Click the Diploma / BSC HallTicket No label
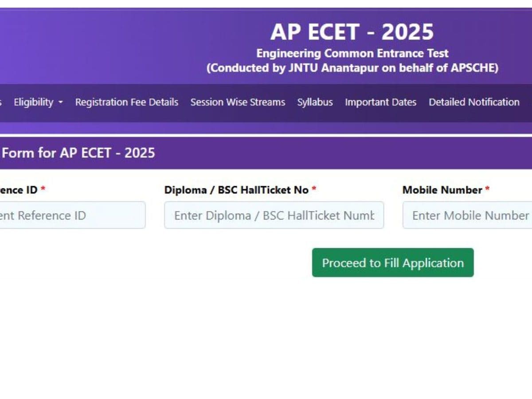 pos(236,190)
